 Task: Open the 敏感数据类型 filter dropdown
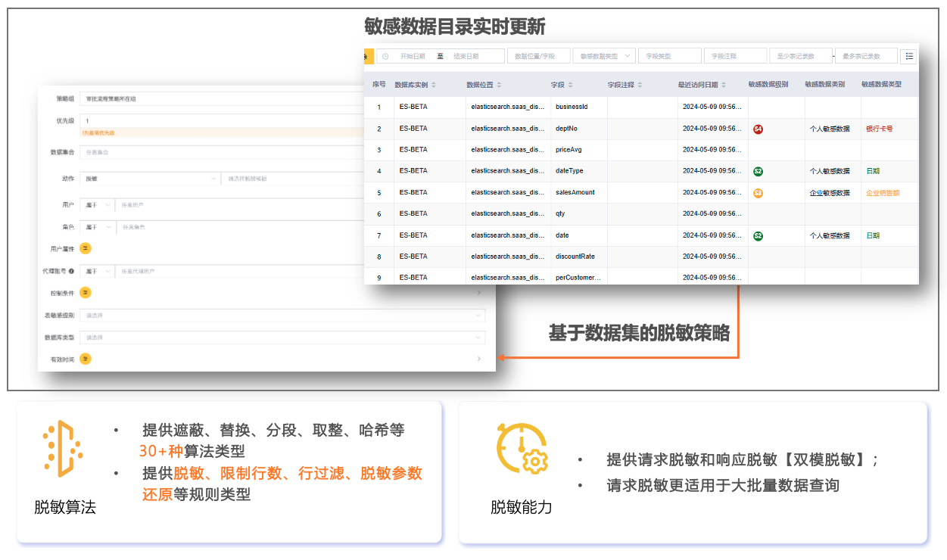603,56
